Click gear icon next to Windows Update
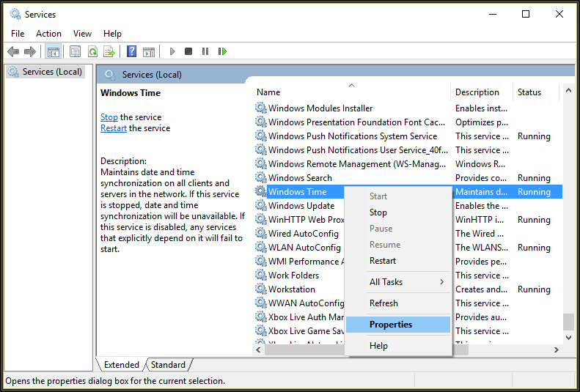This screenshot has width=580, height=392. click(261, 205)
